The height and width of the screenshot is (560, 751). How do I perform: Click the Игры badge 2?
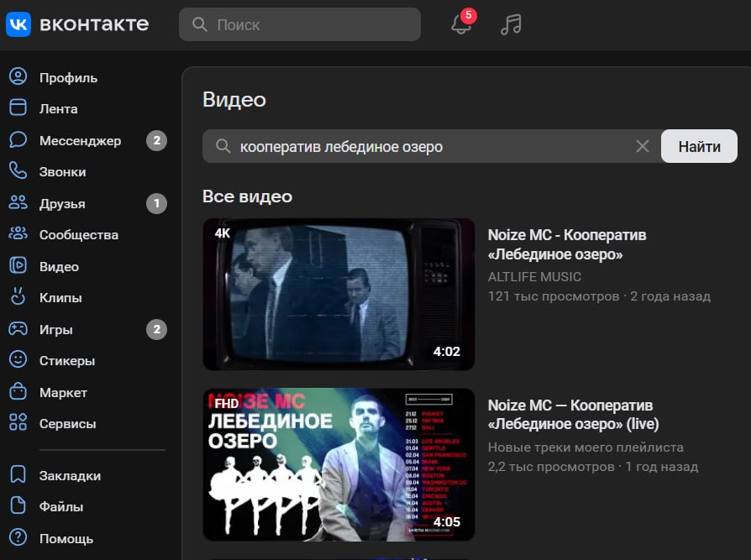[x=156, y=329]
